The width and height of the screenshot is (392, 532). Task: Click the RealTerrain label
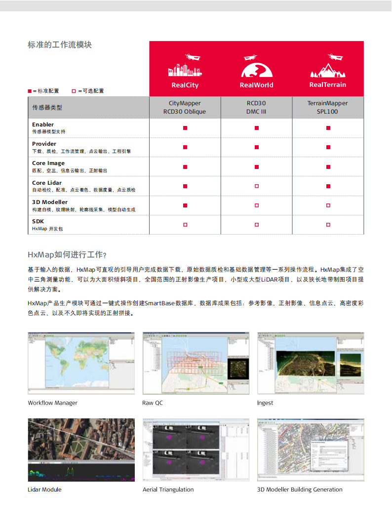pyautogui.click(x=328, y=85)
